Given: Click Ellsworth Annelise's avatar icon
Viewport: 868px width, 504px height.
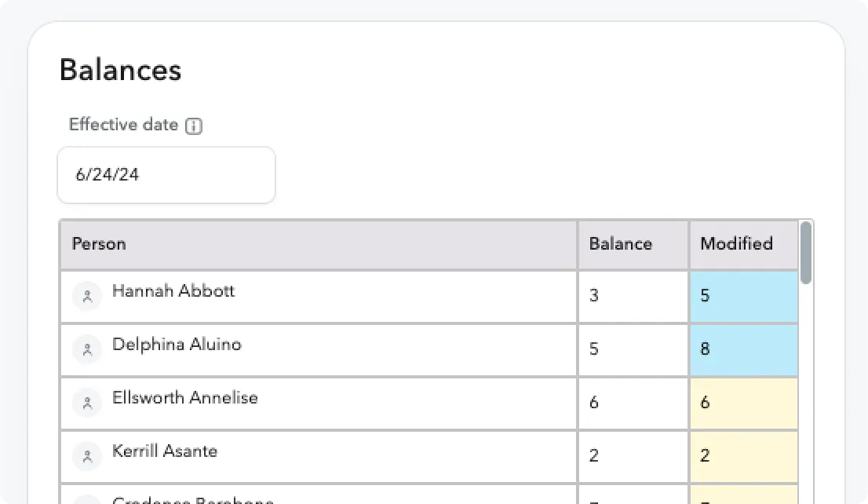Looking at the screenshot, I should [87, 403].
